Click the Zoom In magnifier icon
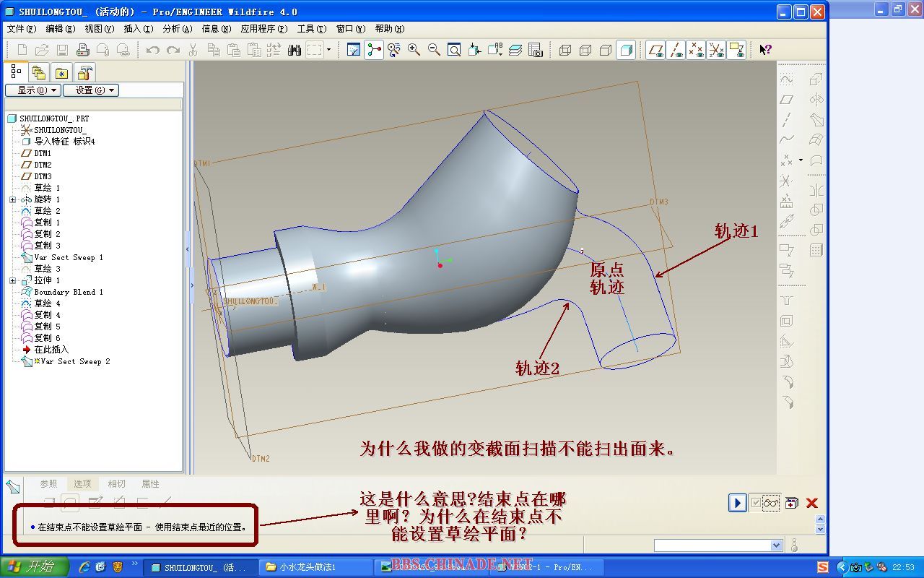Image resolution: width=924 pixels, height=578 pixels. 414,50
